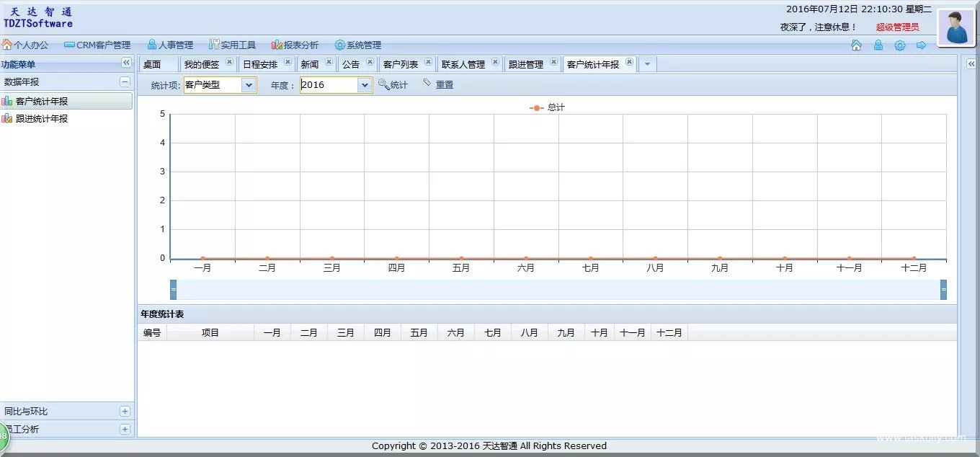Screen dimensions: 980x457
Task: Open the settings gear icon
Action: (x=899, y=45)
